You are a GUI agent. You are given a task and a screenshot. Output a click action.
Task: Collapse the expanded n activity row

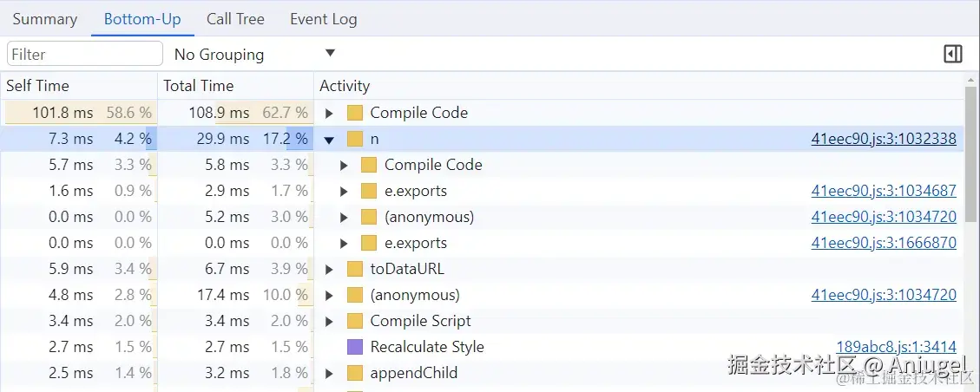pyautogui.click(x=329, y=139)
